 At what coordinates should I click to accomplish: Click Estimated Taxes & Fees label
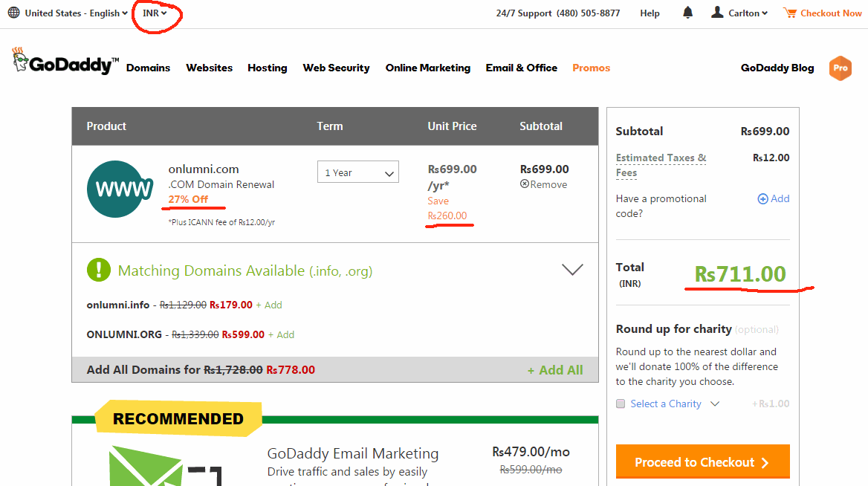661,165
